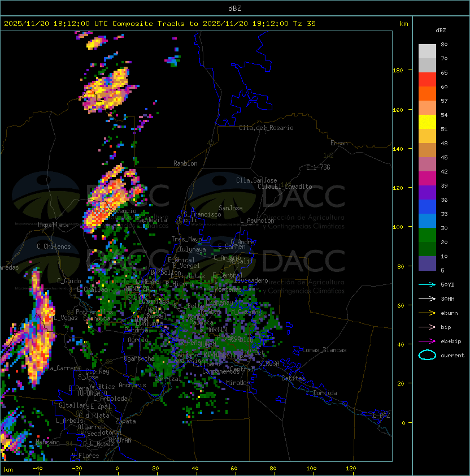This screenshot has width=470, height=476.
Task: Click the E_1-736 map label
Action: (x=318, y=167)
